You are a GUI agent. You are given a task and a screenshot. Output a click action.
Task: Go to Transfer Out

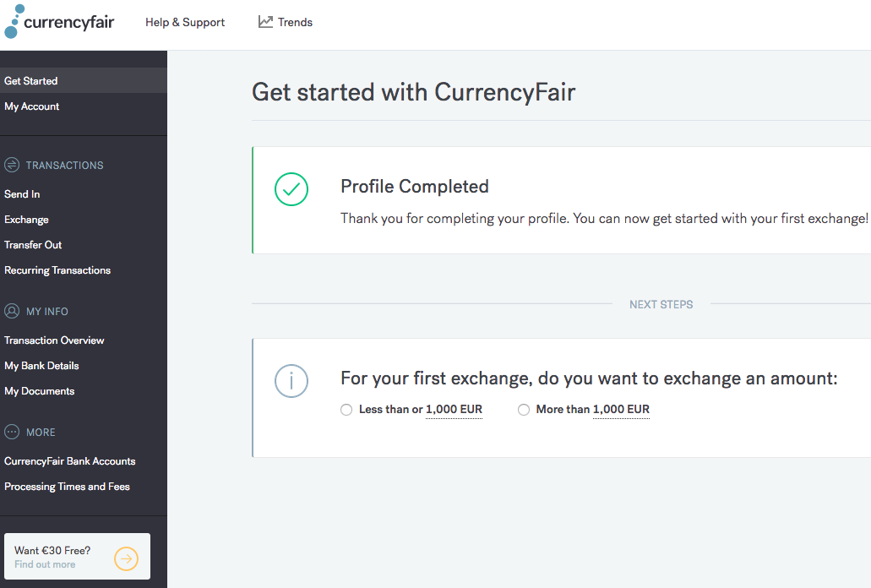click(33, 245)
